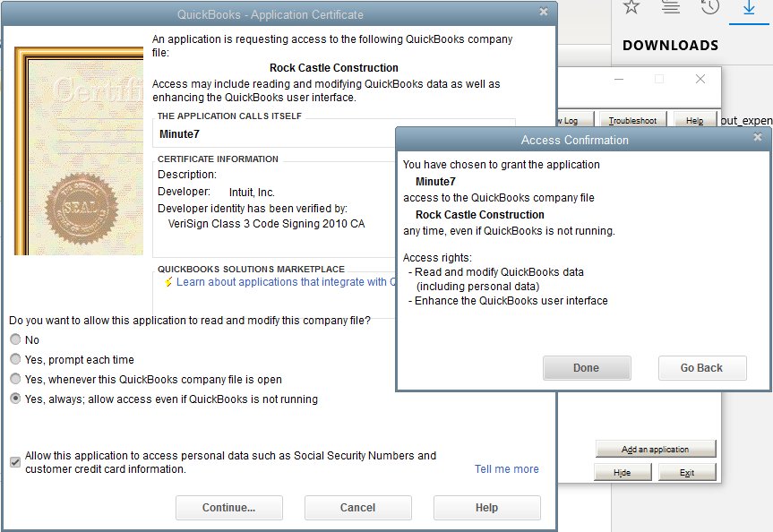The width and height of the screenshot is (773, 532).
Task: Open the History clock icon
Action: tap(710, 7)
